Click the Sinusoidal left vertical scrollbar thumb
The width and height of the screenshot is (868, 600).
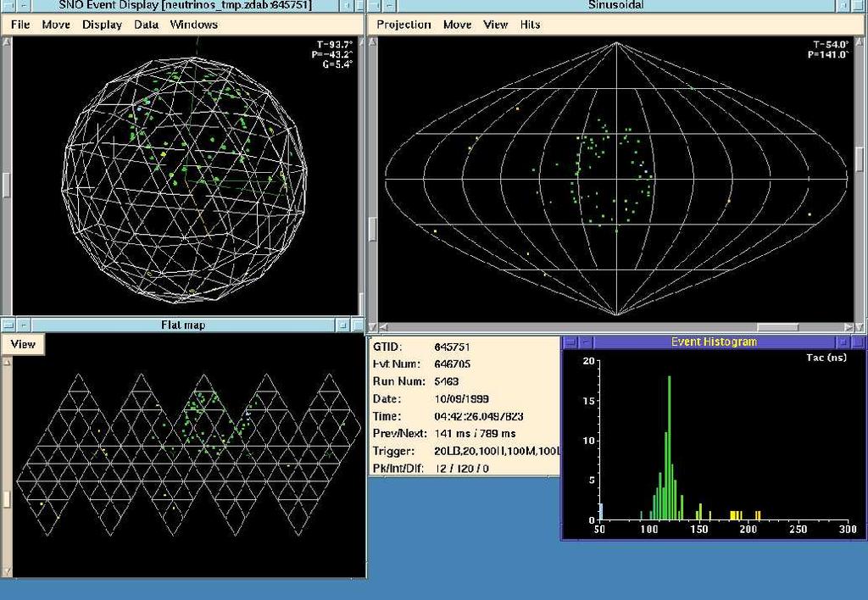[x=373, y=229]
